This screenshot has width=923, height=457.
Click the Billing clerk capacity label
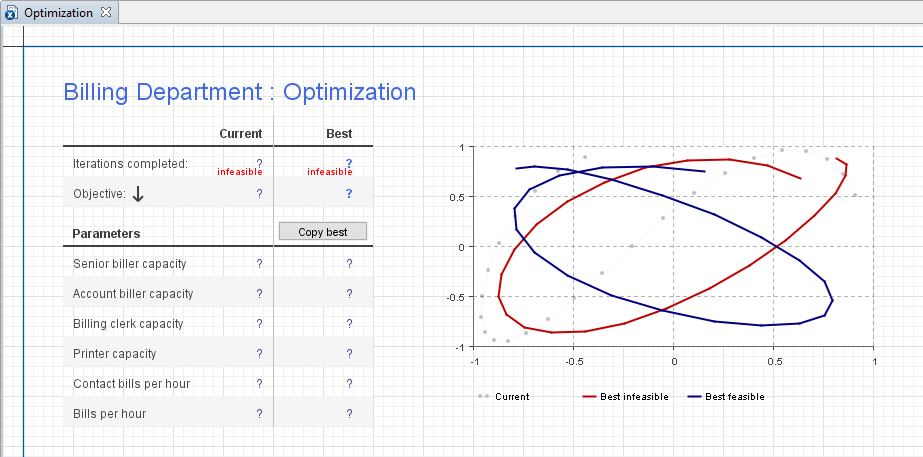click(128, 324)
